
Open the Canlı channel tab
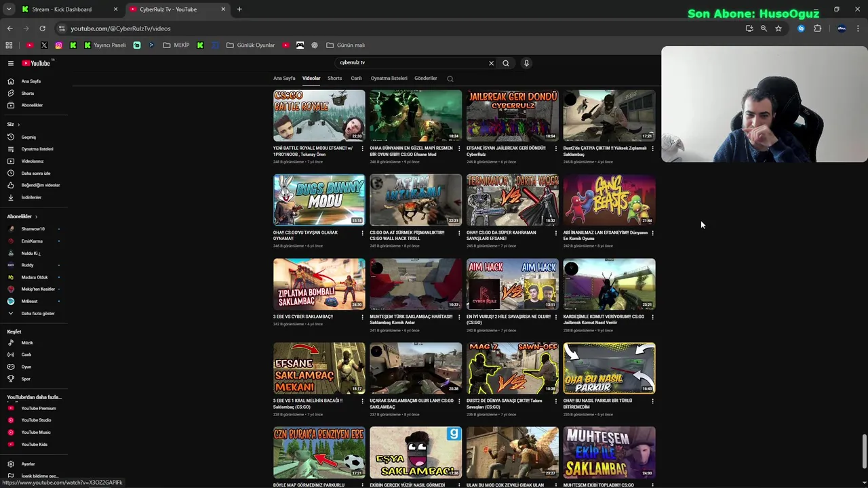(356, 78)
